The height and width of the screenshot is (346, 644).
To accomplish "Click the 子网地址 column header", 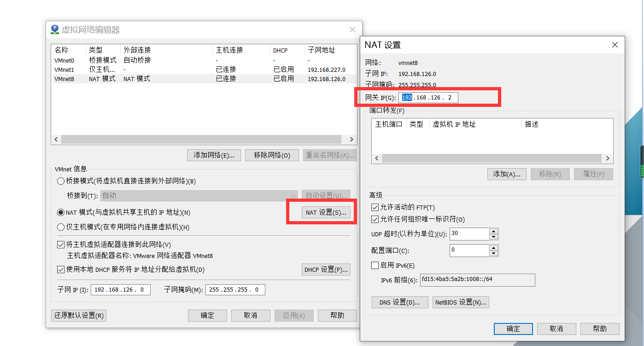I will 330,50.
